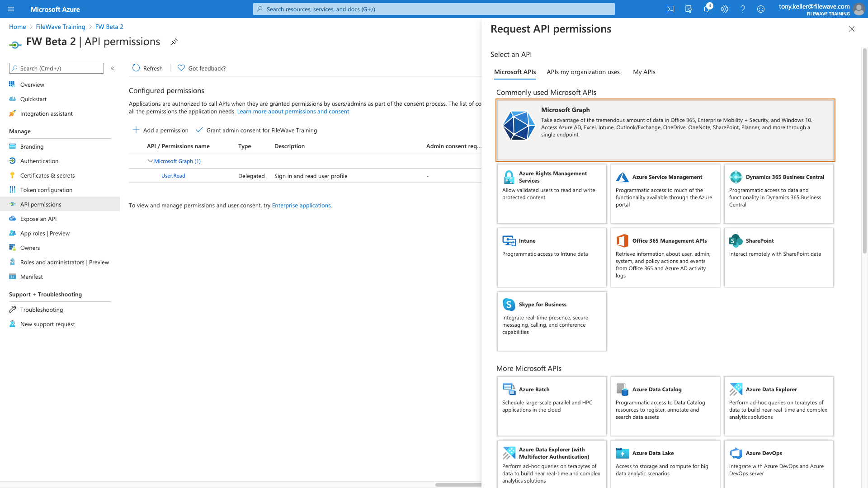Open Cloud Shell icon in top bar
This screenshot has width=868, height=488.
point(670,9)
